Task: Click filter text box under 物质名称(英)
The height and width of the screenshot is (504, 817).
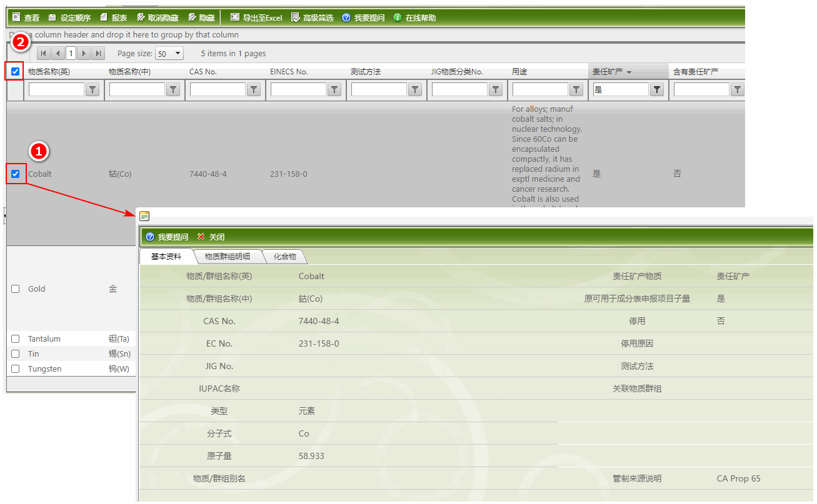Action: [56, 90]
